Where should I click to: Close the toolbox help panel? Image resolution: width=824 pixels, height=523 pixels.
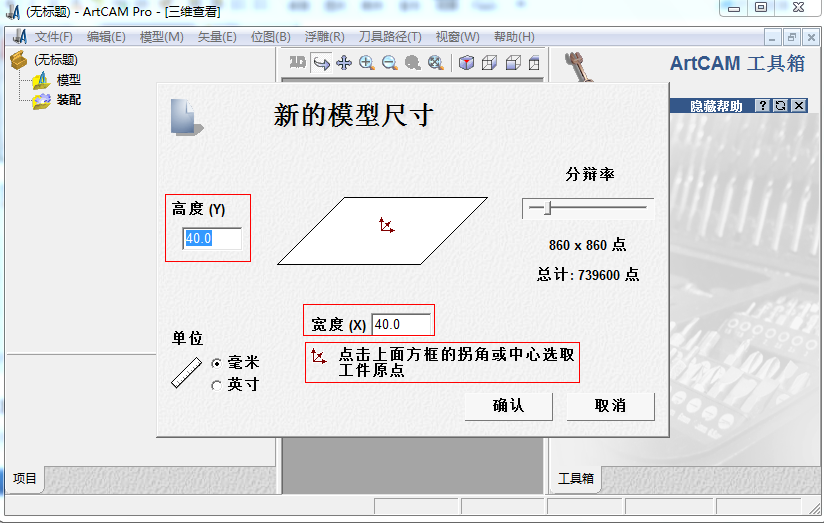point(799,106)
